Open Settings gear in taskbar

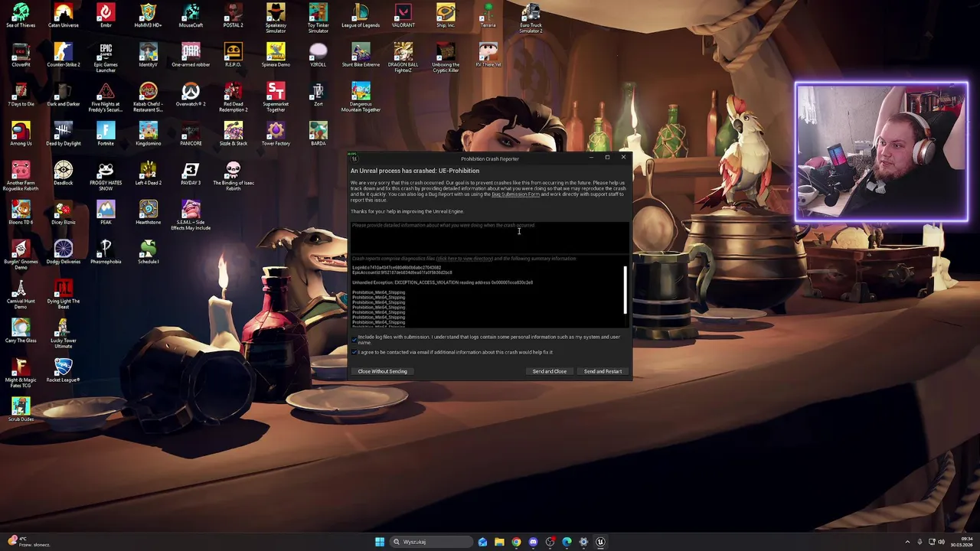[583, 542]
